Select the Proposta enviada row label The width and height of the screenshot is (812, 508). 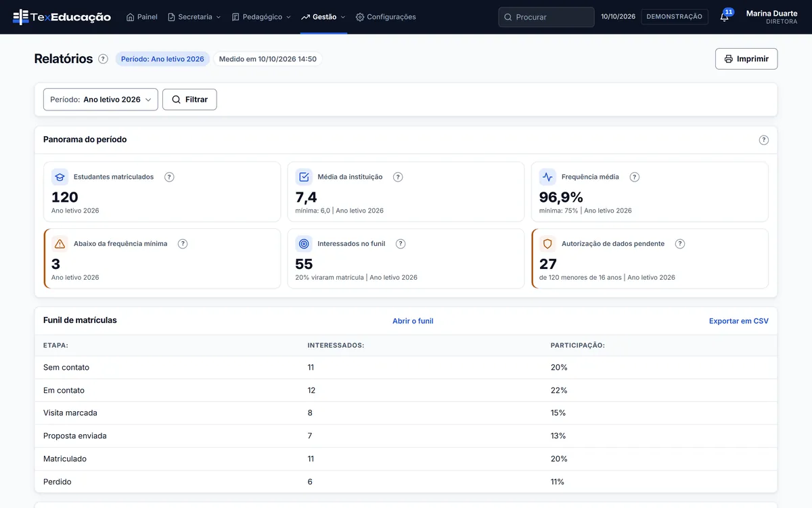(x=75, y=436)
